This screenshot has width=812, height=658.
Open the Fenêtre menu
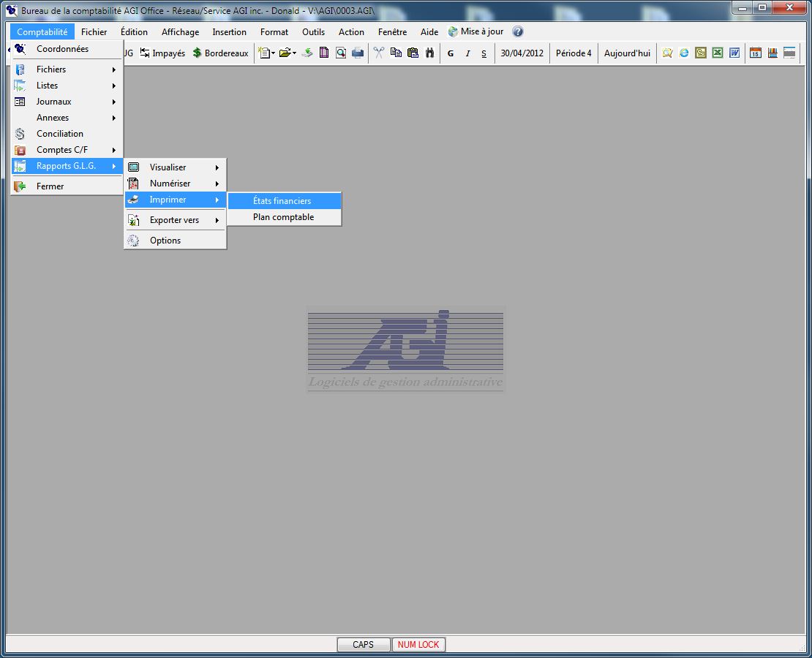pyautogui.click(x=392, y=31)
